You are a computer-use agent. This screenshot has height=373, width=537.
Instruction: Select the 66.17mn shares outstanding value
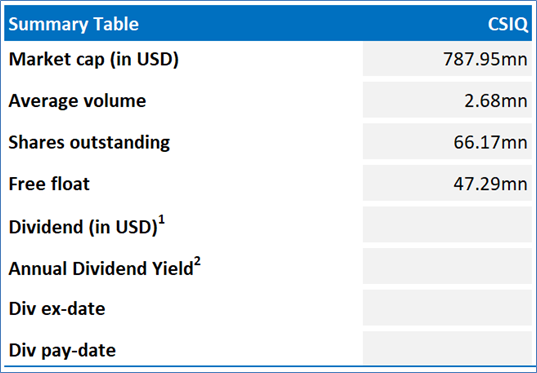tap(490, 142)
